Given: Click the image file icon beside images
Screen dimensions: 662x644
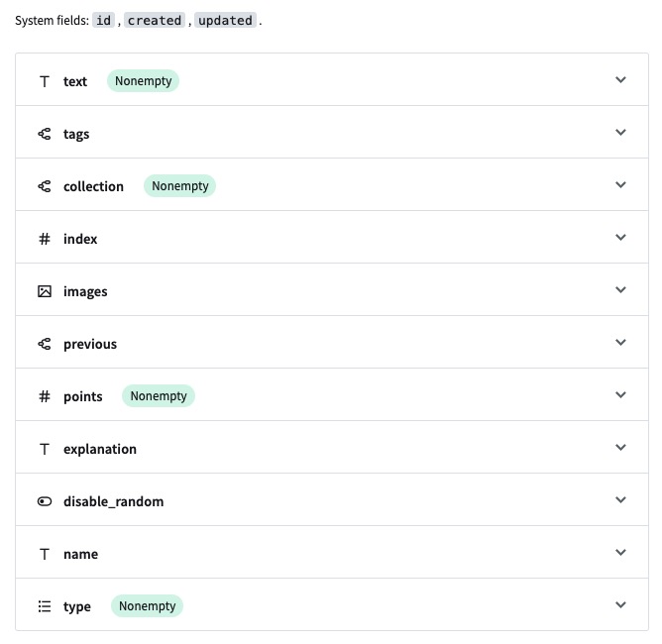Looking at the screenshot, I should (45, 291).
